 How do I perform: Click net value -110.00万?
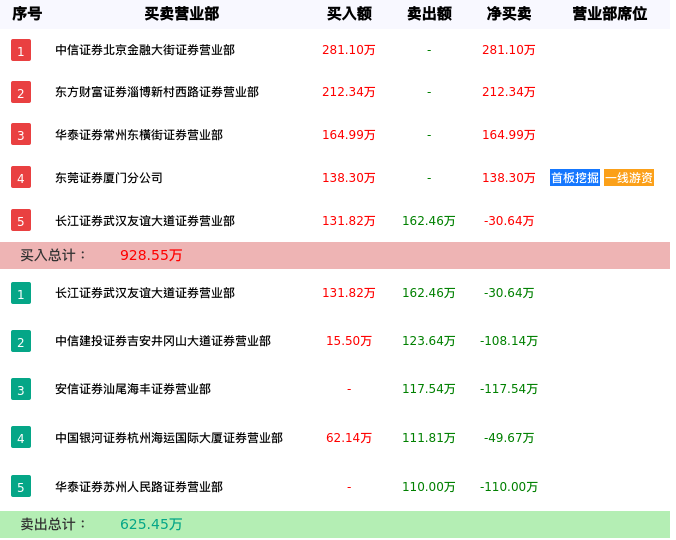pos(509,487)
